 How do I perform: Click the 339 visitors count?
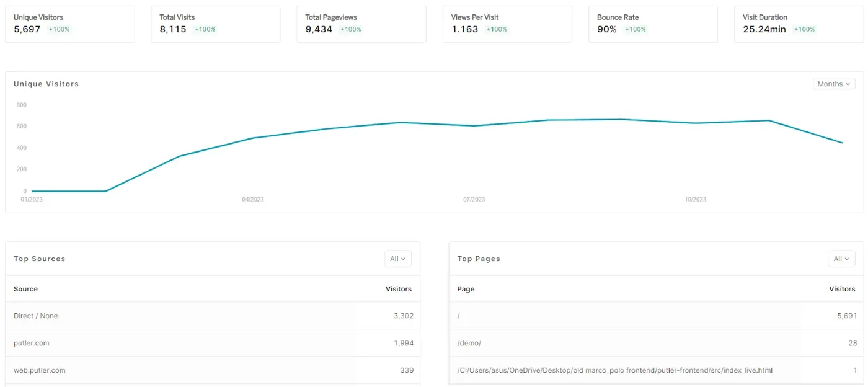pos(407,370)
